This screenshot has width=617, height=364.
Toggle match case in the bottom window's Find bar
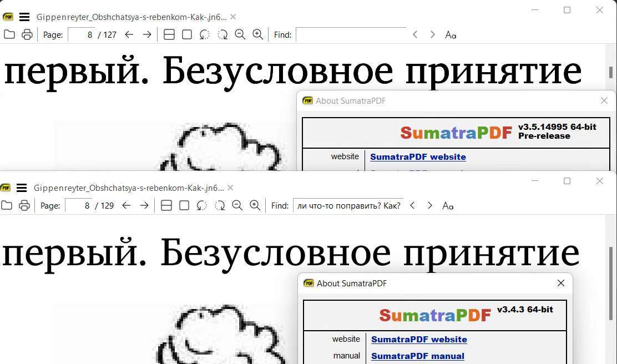448,205
